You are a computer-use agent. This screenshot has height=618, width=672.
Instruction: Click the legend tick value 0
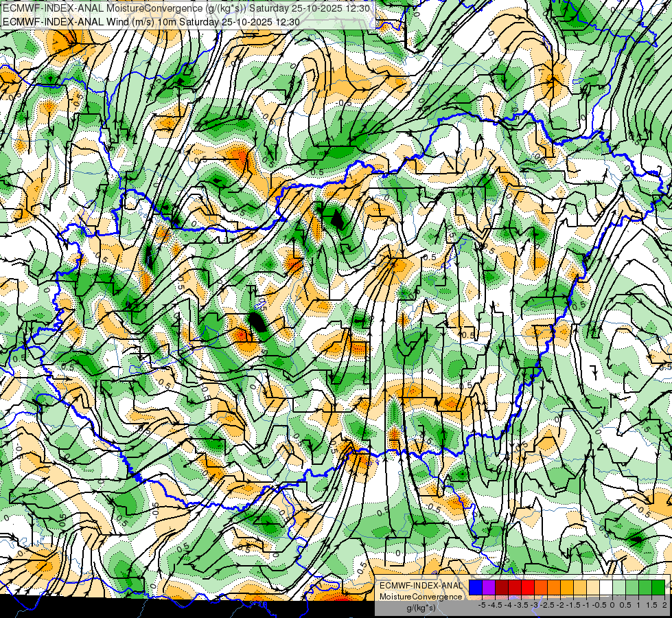tap(612, 605)
